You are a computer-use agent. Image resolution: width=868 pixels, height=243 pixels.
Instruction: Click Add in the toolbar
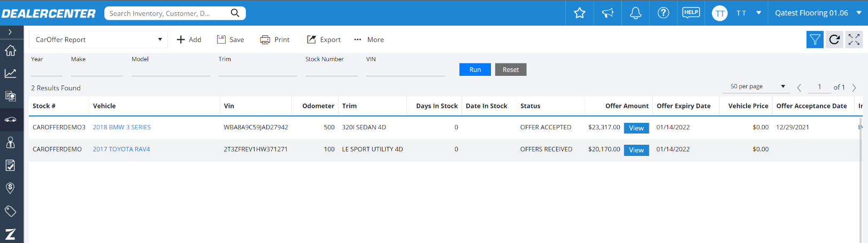pos(189,40)
